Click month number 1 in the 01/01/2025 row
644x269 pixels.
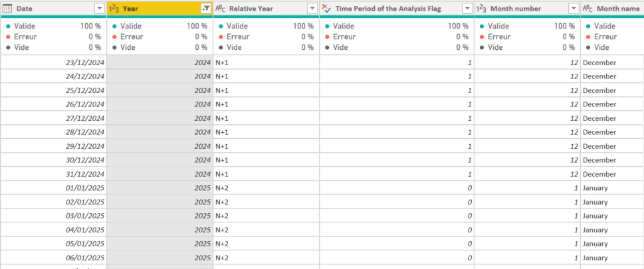click(x=527, y=188)
